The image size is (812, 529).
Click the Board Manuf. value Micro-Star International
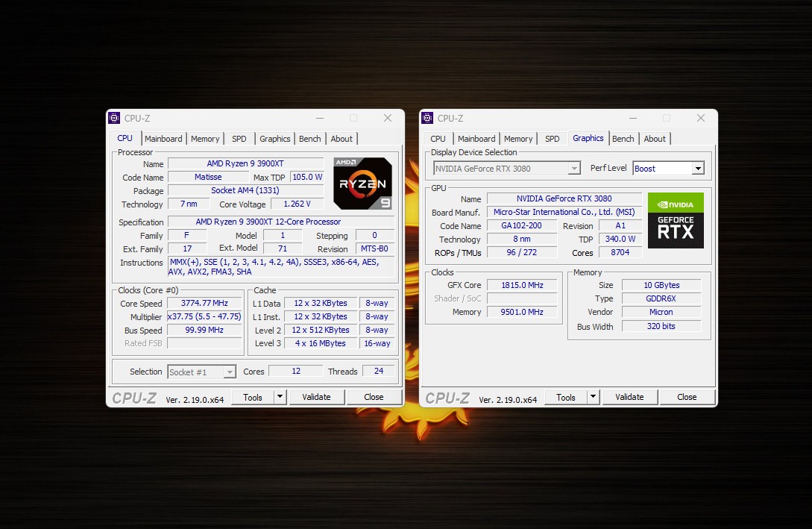click(564, 212)
